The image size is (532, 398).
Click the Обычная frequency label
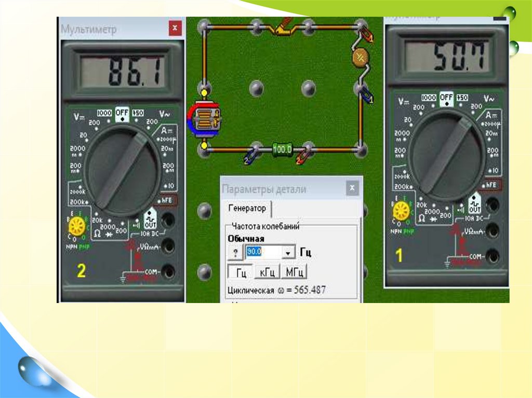[x=246, y=238]
